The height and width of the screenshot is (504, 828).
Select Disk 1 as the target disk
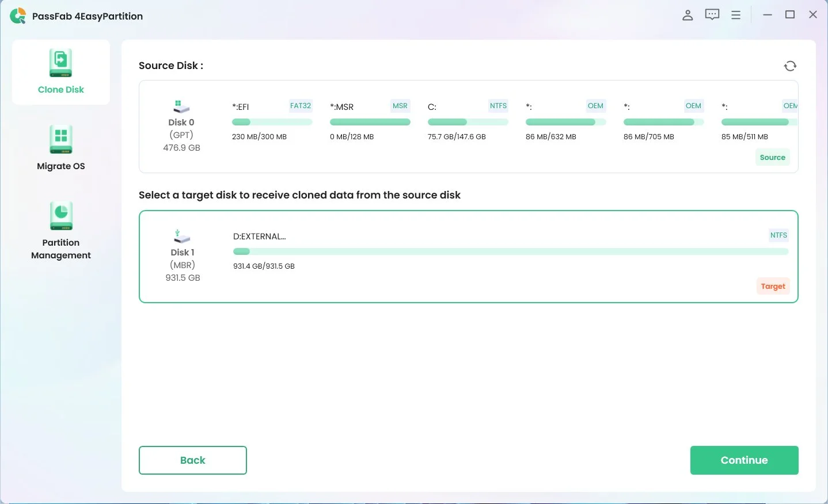(x=468, y=256)
